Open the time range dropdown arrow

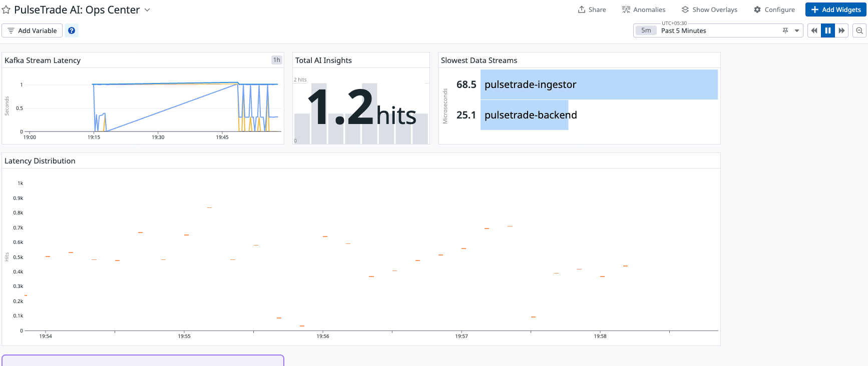pyautogui.click(x=797, y=30)
